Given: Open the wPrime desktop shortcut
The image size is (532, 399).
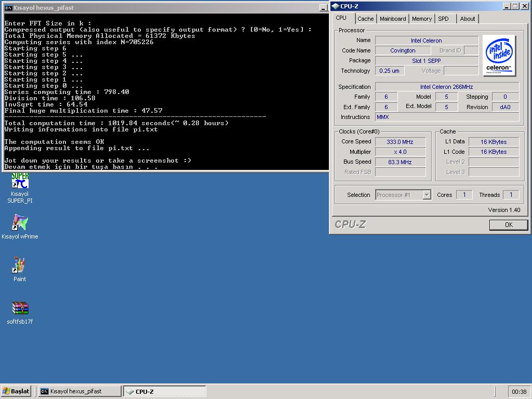Looking at the screenshot, I should [20, 227].
